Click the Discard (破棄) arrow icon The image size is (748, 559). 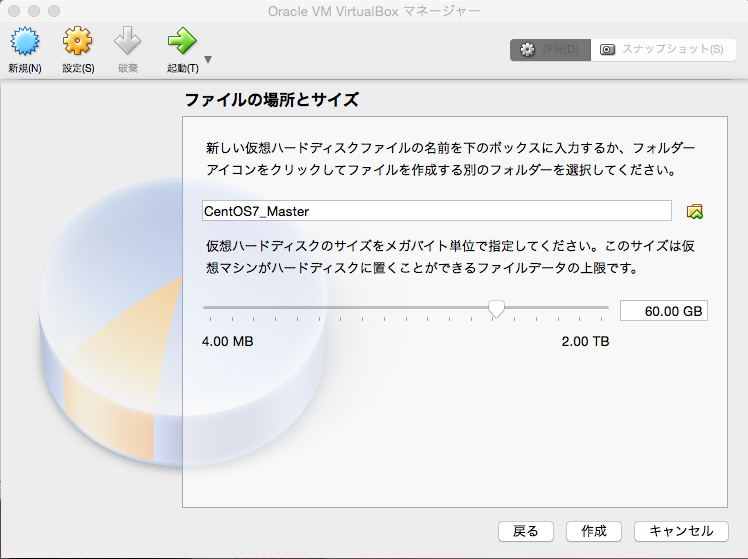127,41
